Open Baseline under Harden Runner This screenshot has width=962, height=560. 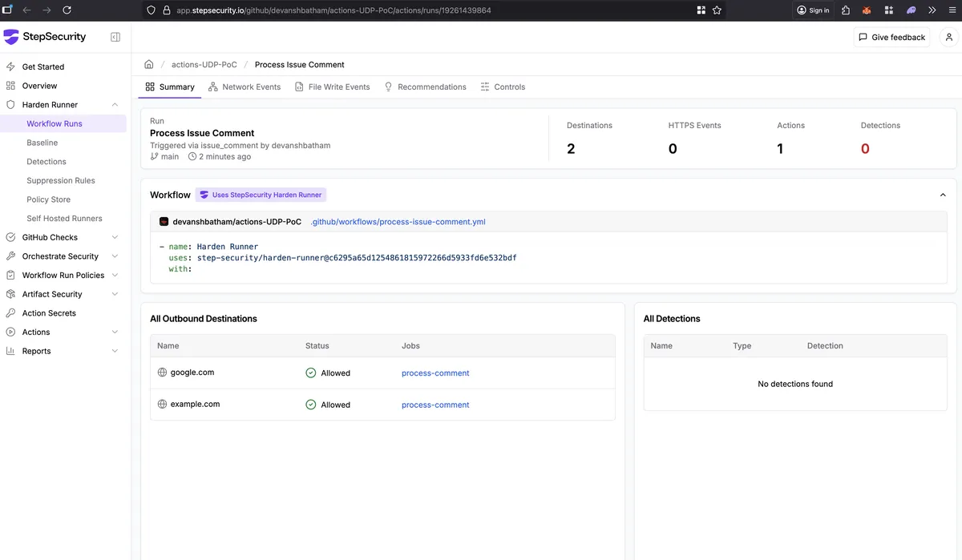coord(42,143)
